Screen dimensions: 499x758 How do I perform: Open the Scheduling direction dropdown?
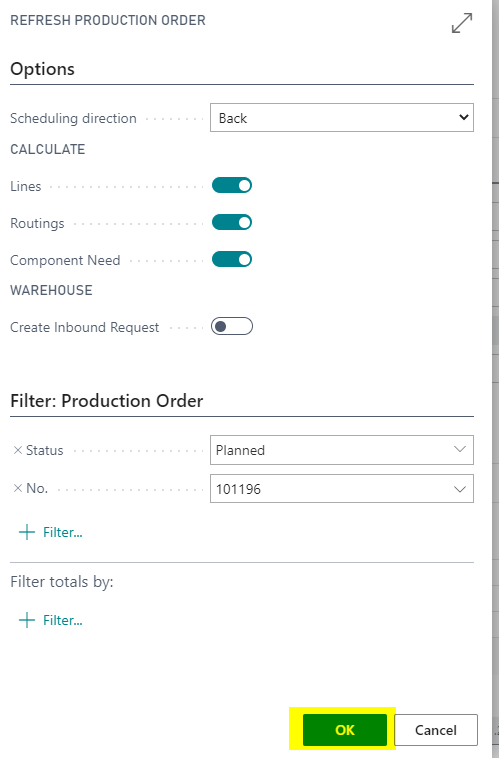[x=342, y=117]
